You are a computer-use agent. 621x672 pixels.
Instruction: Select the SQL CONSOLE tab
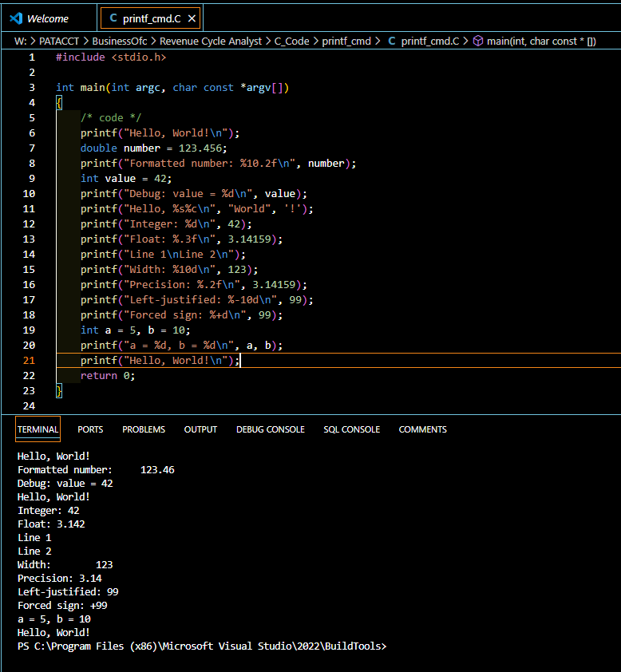click(351, 429)
